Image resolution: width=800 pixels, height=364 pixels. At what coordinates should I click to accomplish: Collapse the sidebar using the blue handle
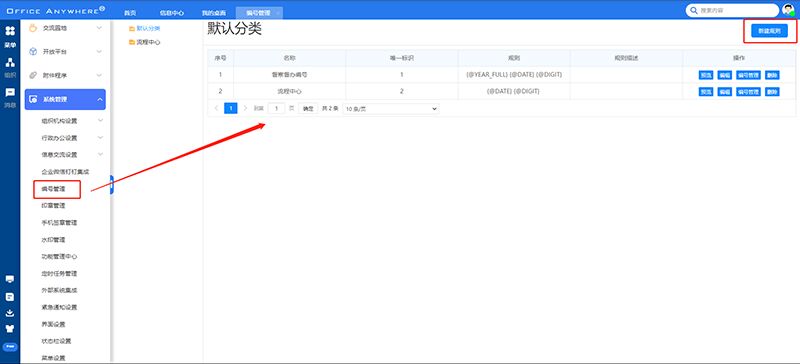click(x=111, y=185)
